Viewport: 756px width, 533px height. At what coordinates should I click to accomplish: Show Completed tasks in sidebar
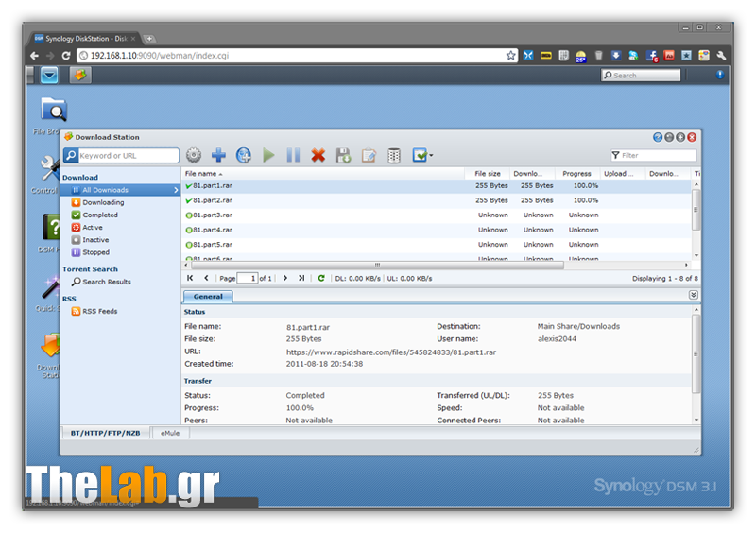(100, 215)
